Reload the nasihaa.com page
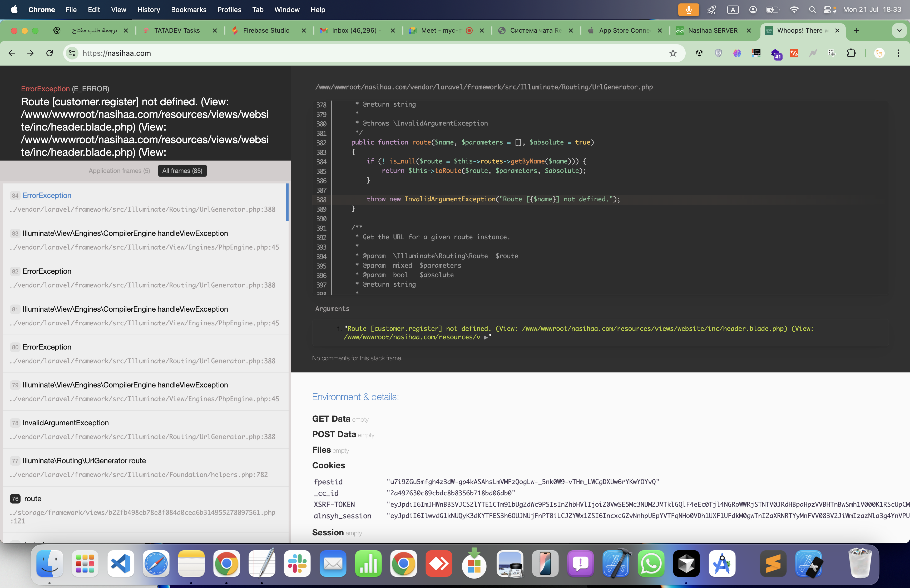The image size is (910, 588). 50,53
